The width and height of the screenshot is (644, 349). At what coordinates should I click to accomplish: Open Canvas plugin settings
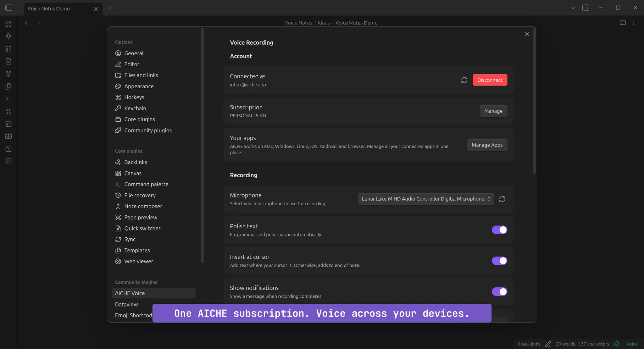coord(153,173)
